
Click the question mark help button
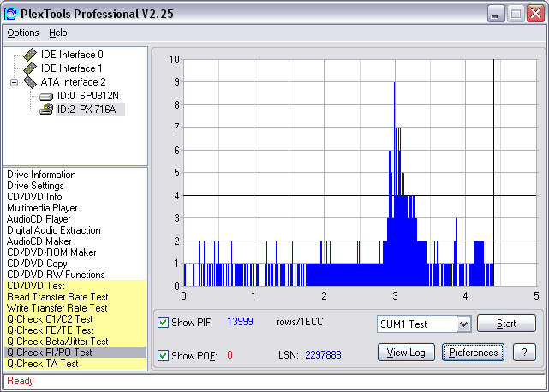coord(524,353)
